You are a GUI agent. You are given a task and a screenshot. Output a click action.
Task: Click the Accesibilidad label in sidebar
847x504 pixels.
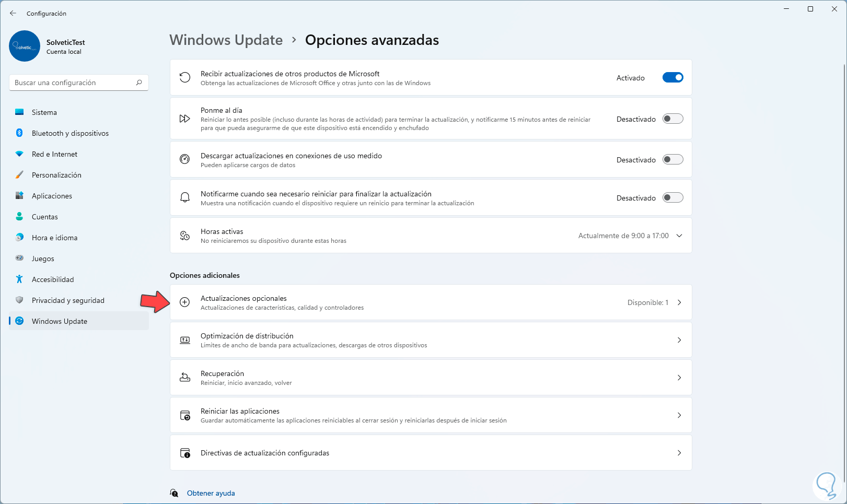pyautogui.click(x=53, y=279)
